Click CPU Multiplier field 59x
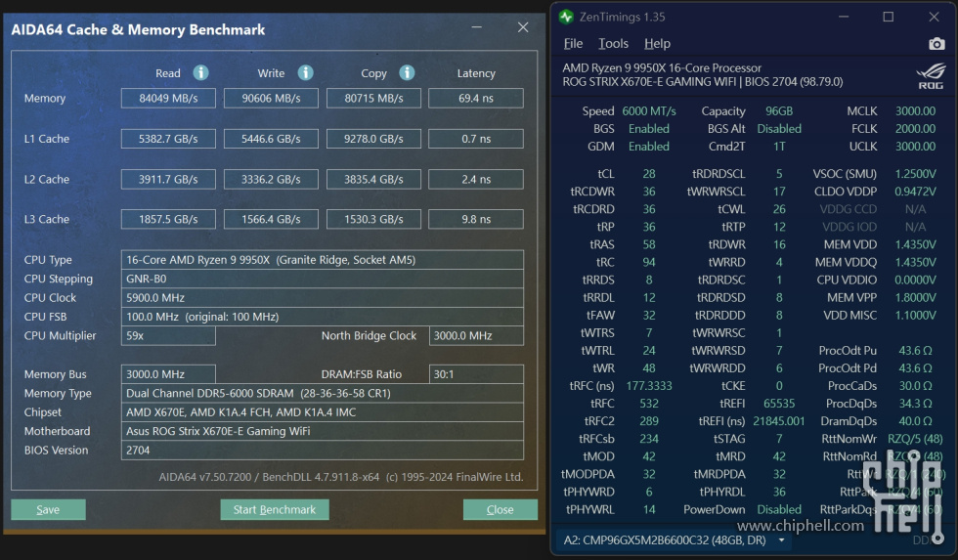958x560 pixels. click(x=168, y=335)
